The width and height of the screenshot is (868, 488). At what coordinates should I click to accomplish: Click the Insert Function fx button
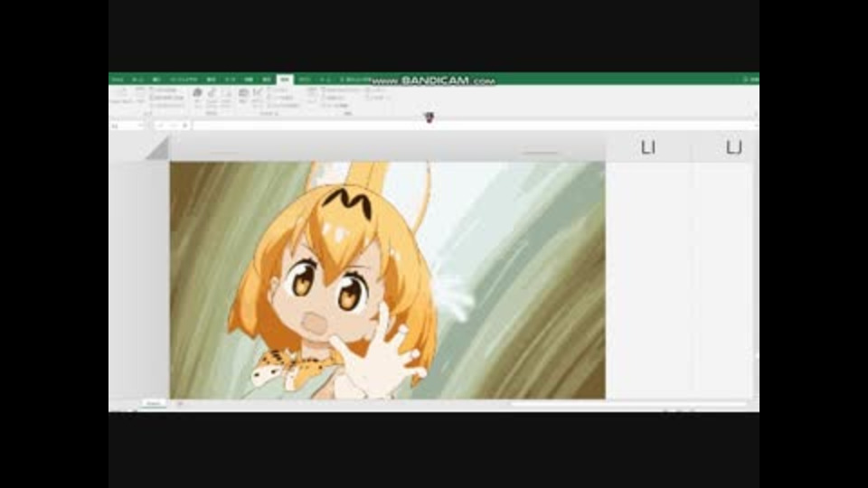point(184,126)
